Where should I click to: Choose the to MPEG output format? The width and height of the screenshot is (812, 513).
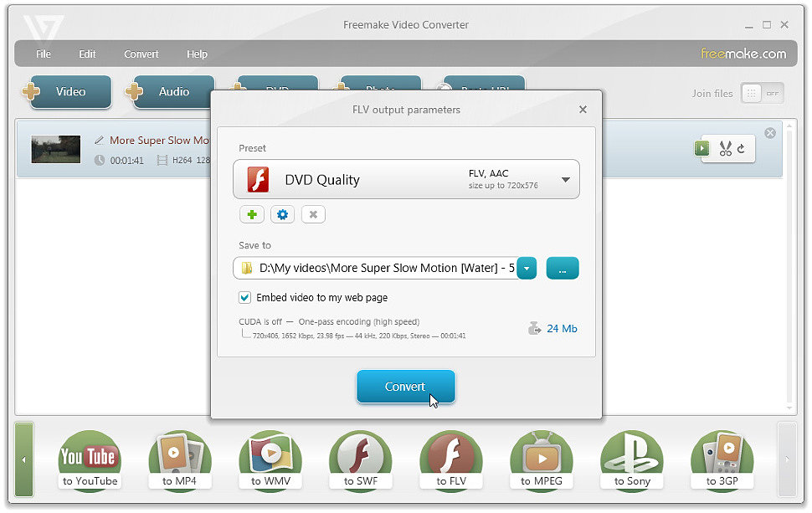[541, 459]
